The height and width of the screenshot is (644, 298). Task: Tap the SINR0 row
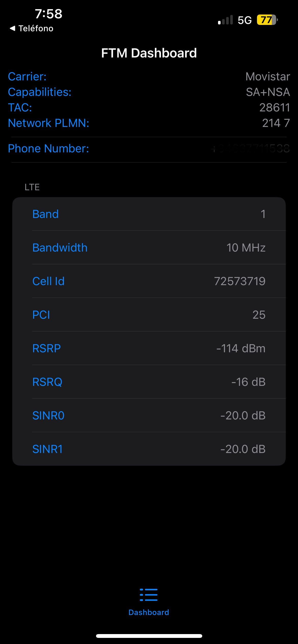point(149,415)
